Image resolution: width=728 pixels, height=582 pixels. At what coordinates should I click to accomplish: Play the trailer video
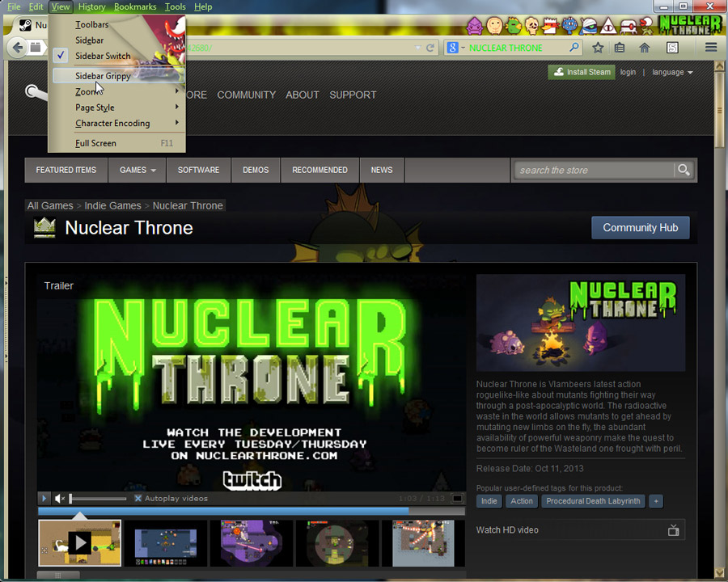click(44, 498)
